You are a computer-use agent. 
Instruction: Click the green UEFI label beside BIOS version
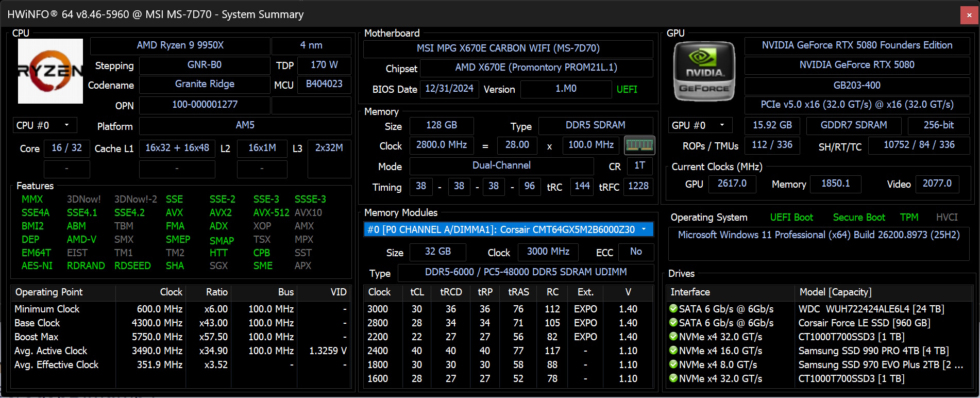(627, 89)
